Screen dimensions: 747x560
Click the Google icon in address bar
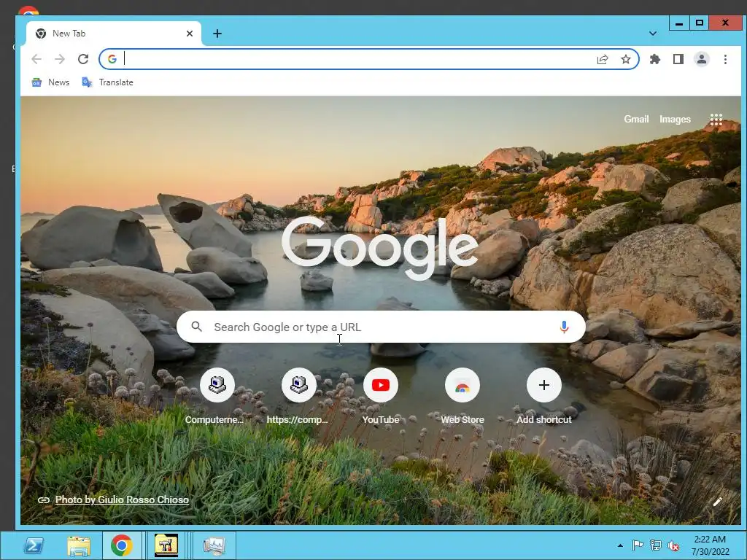(x=112, y=59)
